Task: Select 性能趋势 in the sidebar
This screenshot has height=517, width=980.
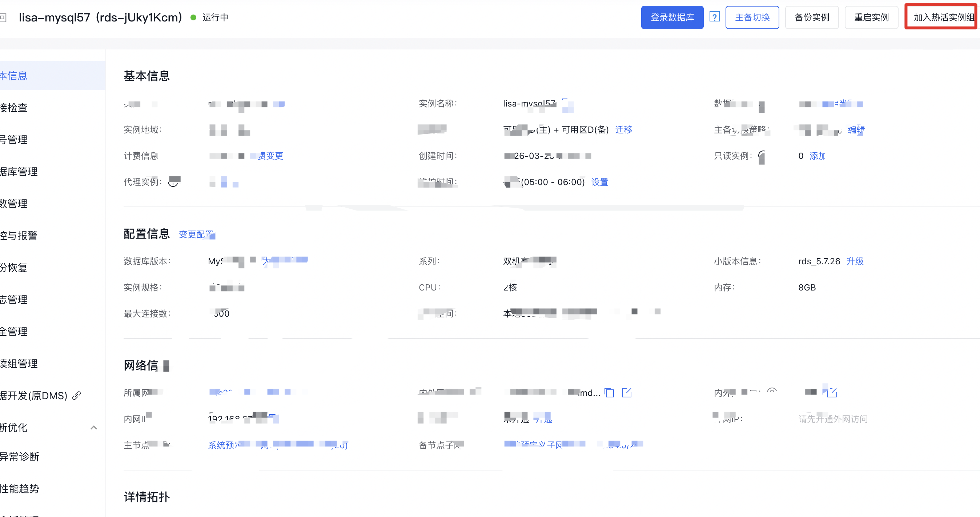Action: (20, 489)
